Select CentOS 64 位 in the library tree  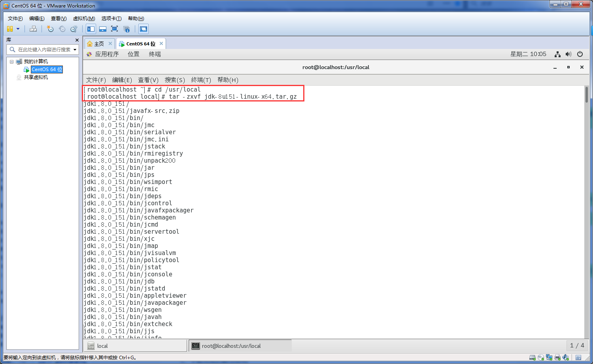click(x=47, y=69)
